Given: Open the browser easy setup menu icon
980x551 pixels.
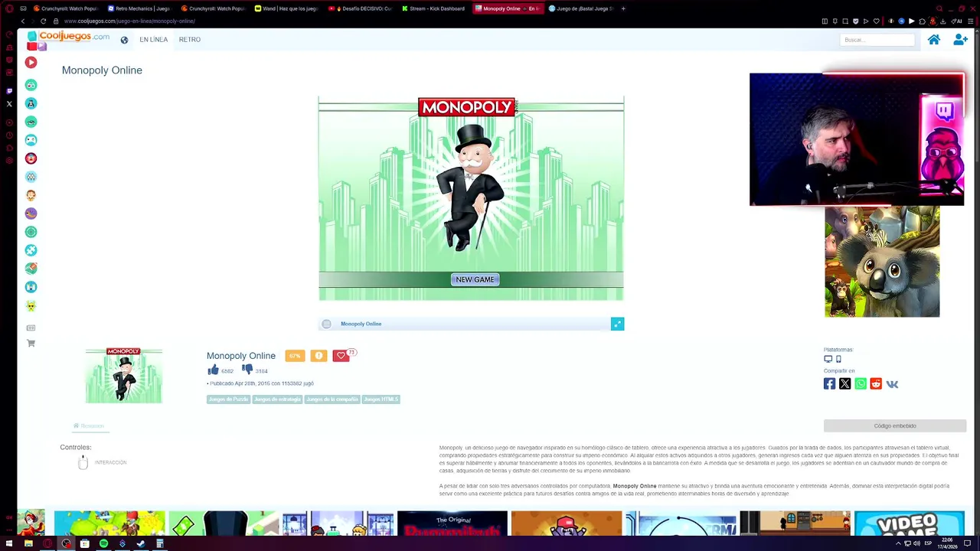Looking at the screenshot, I should 971,21.
